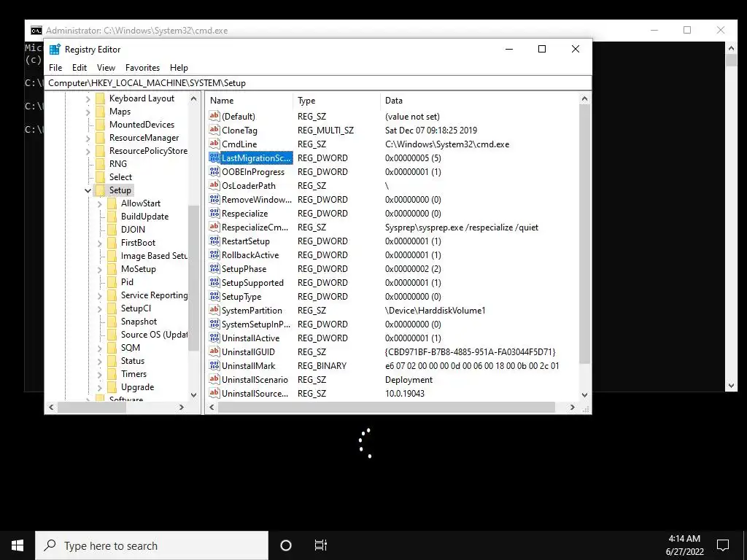
Task: Click the cmd.exe window title icon
Action: (36, 31)
